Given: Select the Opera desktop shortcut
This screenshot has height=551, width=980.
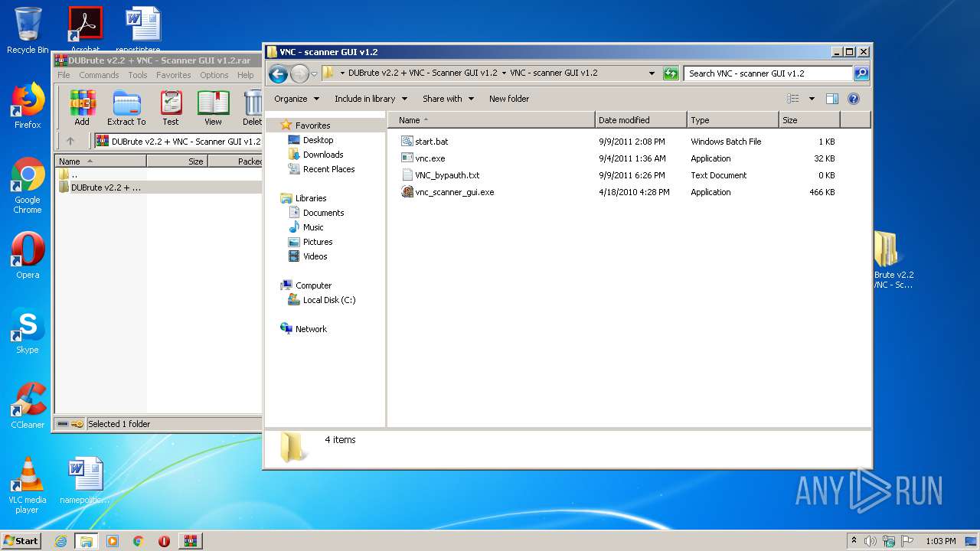Looking at the screenshot, I should pyautogui.click(x=28, y=255).
